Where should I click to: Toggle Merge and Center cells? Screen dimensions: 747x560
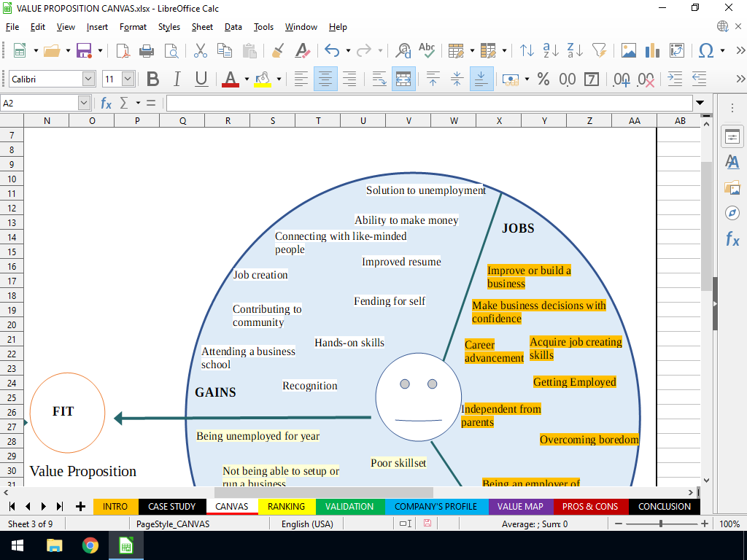point(403,79)
